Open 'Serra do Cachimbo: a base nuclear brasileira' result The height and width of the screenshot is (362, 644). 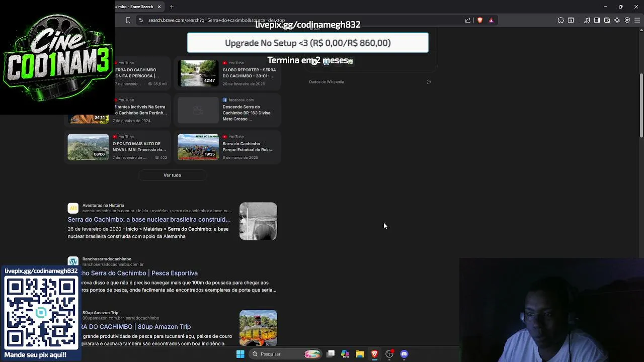[149, 220]
